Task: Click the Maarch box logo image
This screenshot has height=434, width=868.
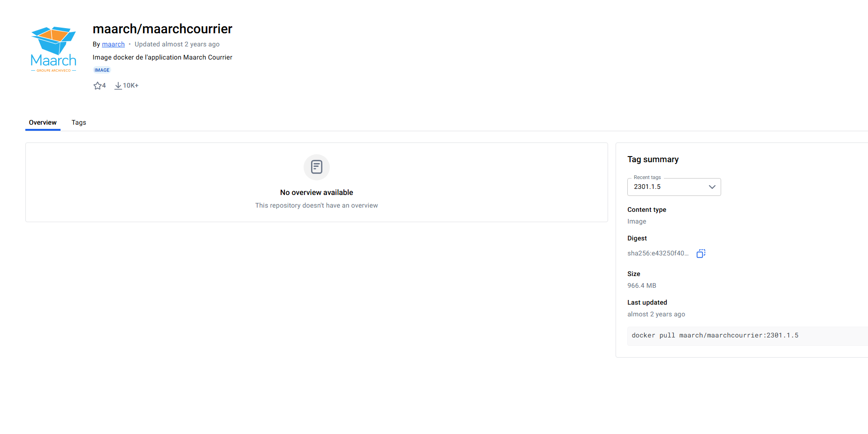Action: click(53, 49)
